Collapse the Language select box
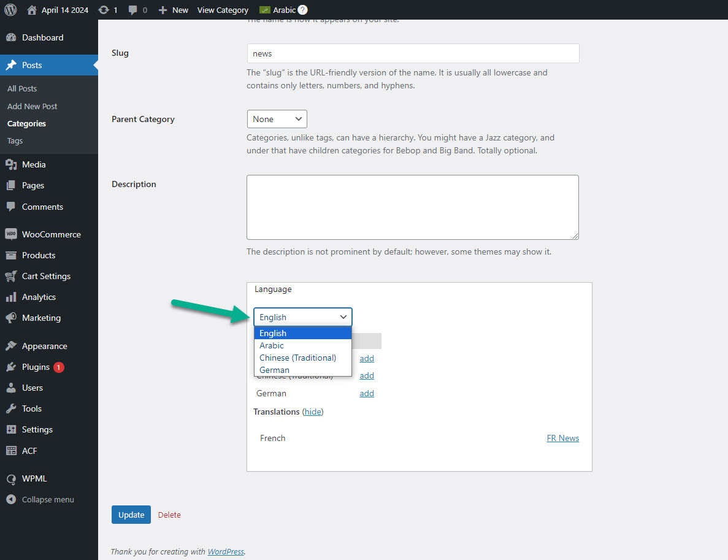 (303, 317)
